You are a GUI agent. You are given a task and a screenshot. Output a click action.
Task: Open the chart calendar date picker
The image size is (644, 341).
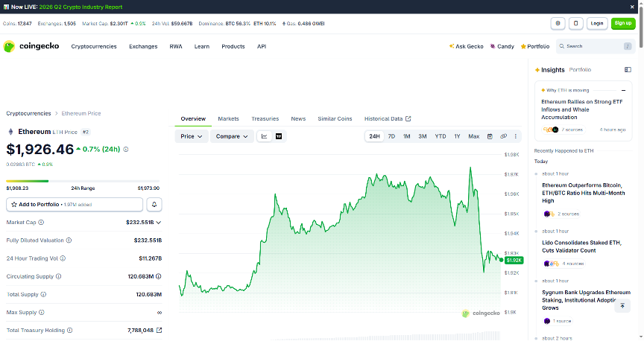tap(490, 136)
